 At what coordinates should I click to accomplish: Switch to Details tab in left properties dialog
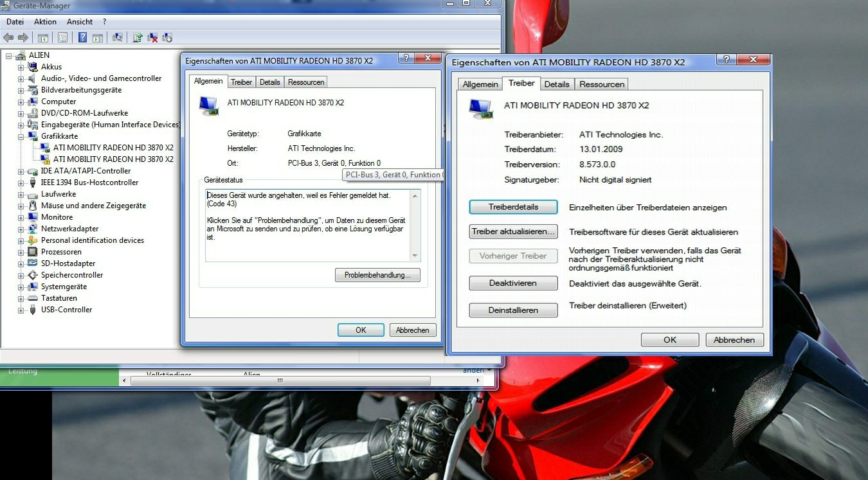pos(269,82)
